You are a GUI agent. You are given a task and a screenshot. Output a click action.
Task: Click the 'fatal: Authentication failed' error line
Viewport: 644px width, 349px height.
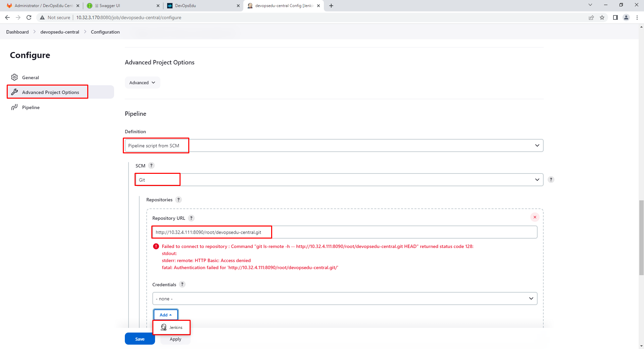[250, 267]
